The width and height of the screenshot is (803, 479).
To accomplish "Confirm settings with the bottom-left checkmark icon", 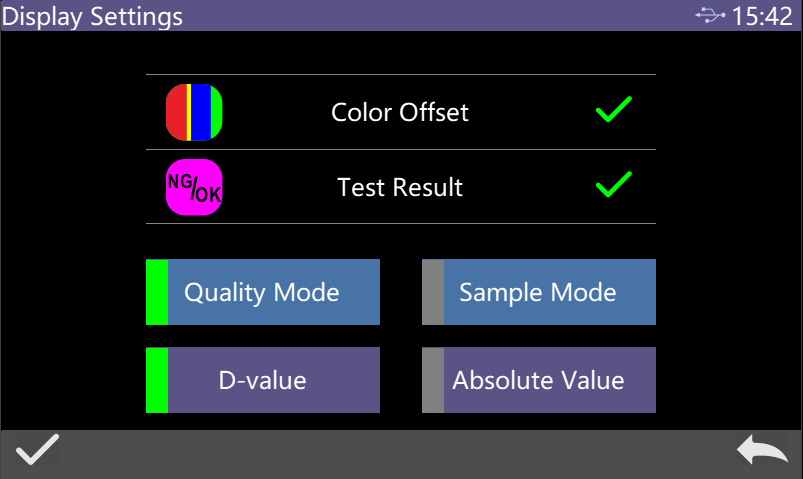I will point(36,452).
